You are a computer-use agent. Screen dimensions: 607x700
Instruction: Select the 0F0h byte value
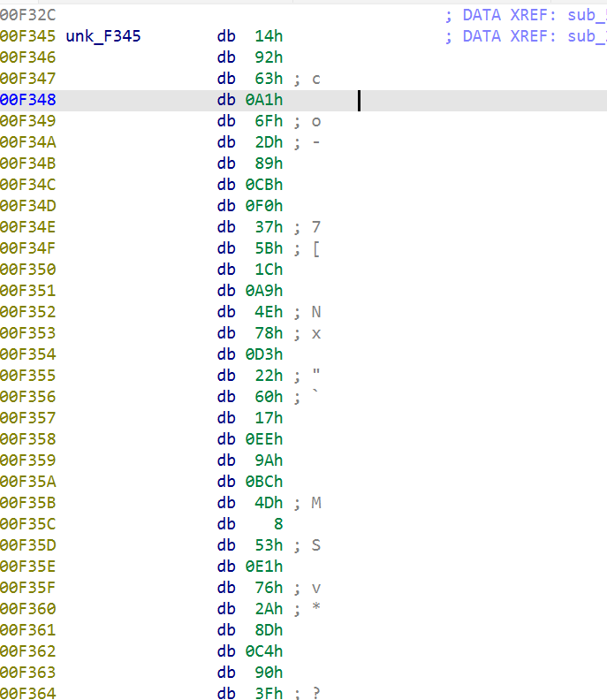[x=264, y=206]
